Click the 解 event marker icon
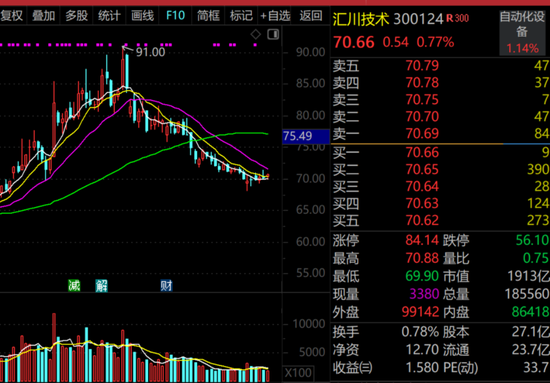The height and width of the screenshot is (383, 550). tap(102, 285)
